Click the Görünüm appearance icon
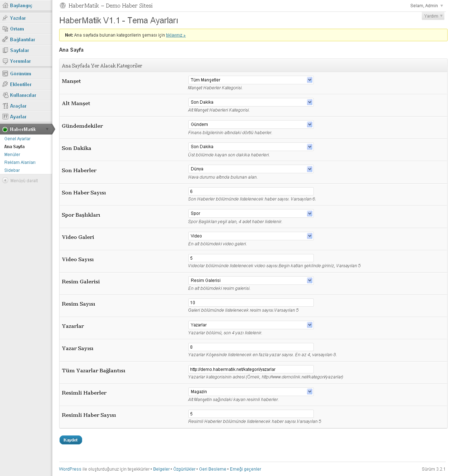The width and height of the screenshot is (453, 476). click(x=5, y=74)
